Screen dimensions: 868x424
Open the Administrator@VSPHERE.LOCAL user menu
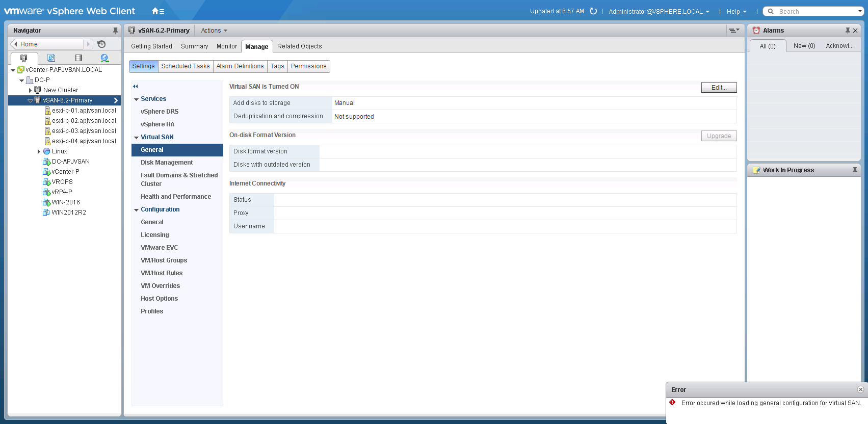point(659,12)
